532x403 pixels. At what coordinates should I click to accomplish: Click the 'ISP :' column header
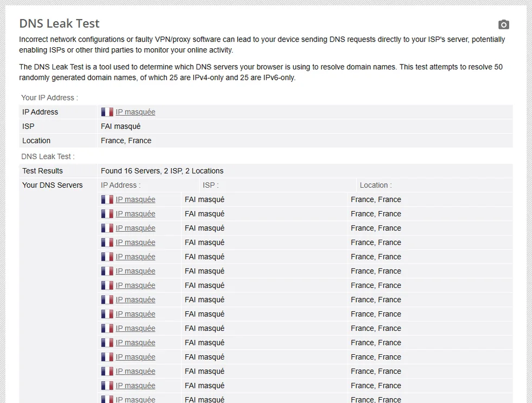pyautogui.click(x=211, y=185)
